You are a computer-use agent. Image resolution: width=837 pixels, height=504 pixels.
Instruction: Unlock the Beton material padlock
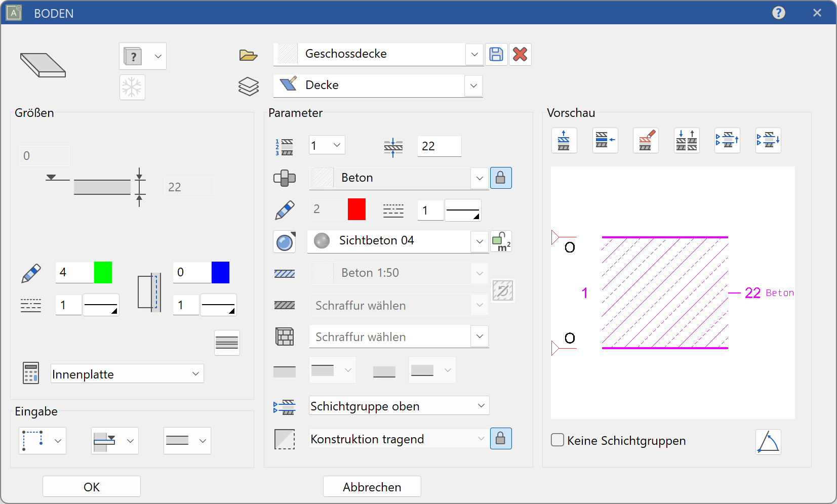[501, 178]
